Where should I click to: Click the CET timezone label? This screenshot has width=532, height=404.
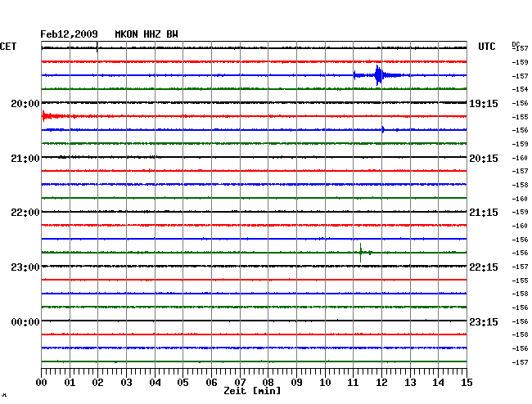[x=8, y=47]
